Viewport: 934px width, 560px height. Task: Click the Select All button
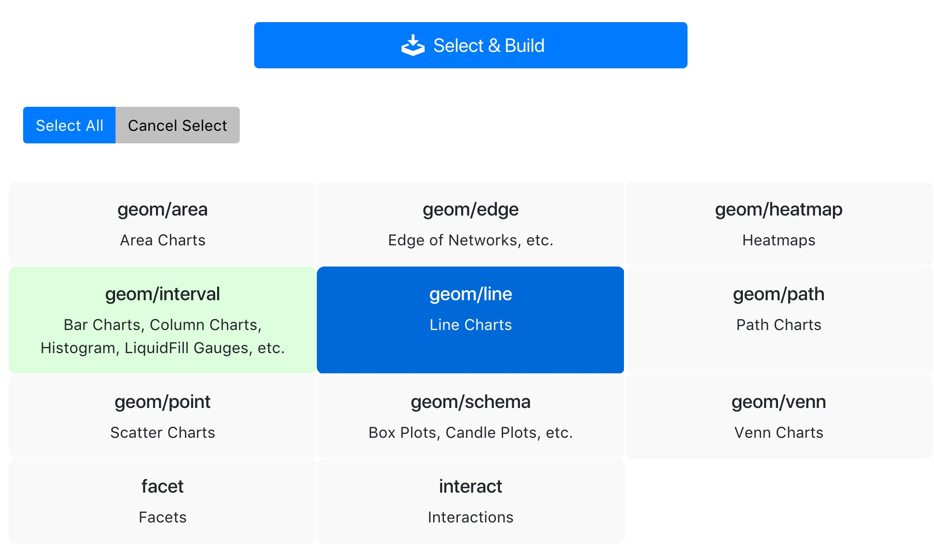click(69, 125)
